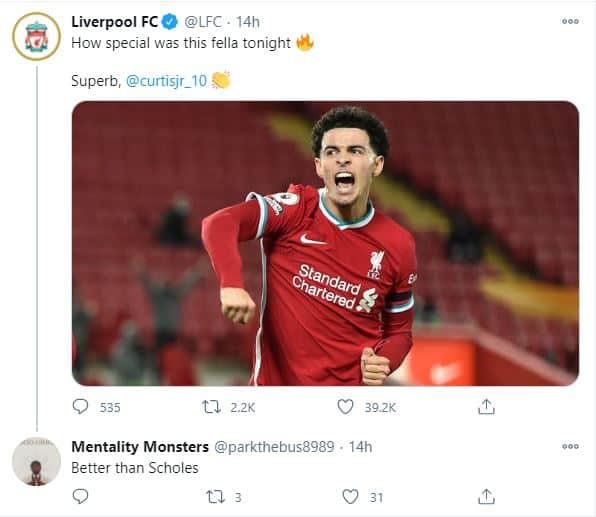596x517 pixels.
Task: Share the Liverpool FC tweet
Action: 486,406
